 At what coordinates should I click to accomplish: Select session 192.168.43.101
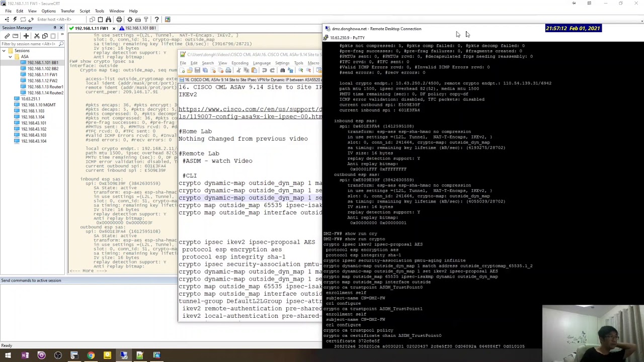(33, 123)
